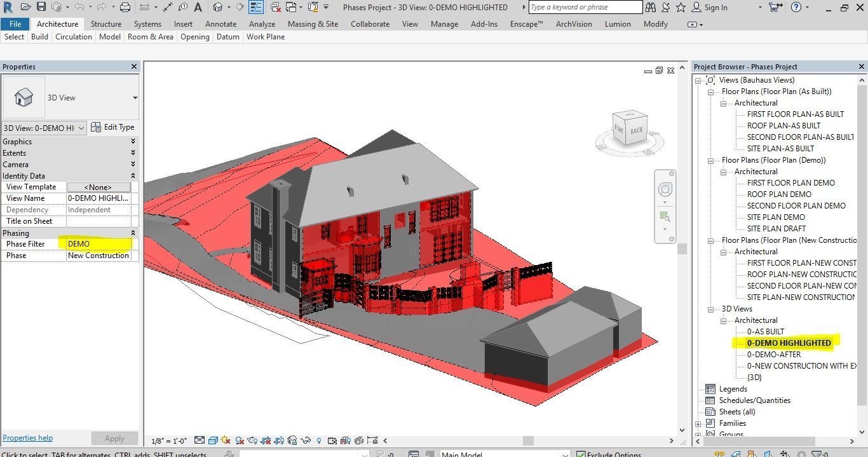Viewport: 868px width, 457px height.
Task: Collapse the 3D Views tree branch
Action: (x=710, y=309)
